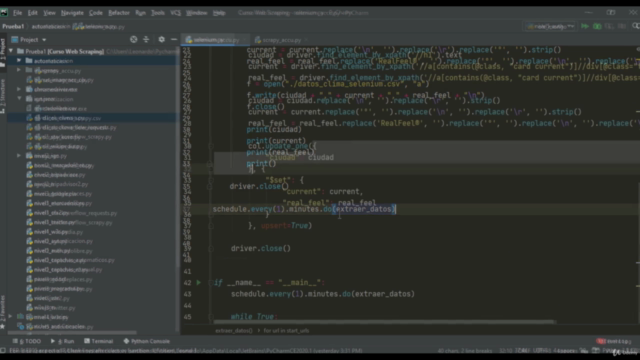Click the Project tree vertical scrollbar
640x360 pixels.
[x=178, y=157]
